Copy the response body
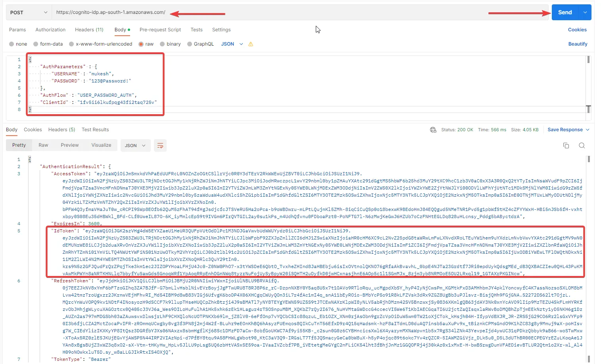601x364 pixels. click(566, 145)
